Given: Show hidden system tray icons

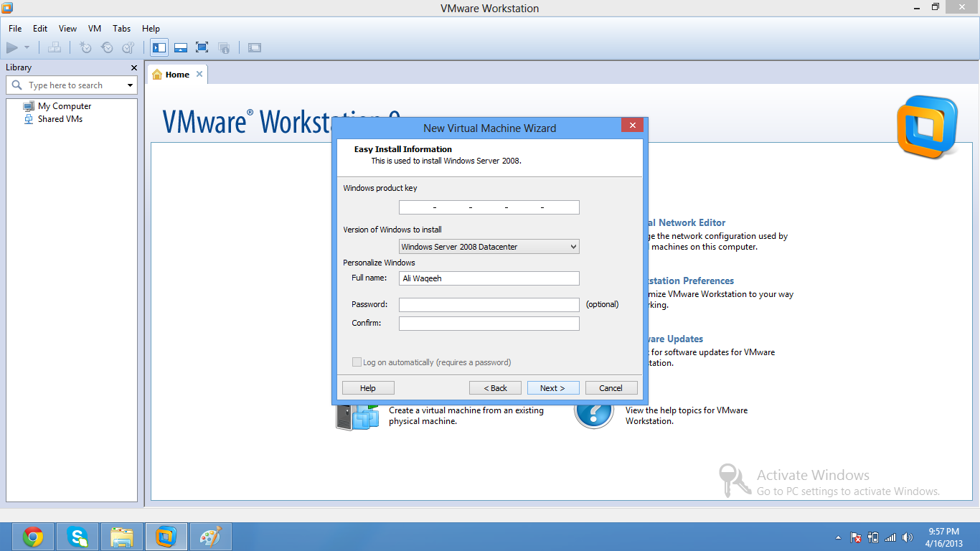Looking at the screenshot, I should click(838, 537).
